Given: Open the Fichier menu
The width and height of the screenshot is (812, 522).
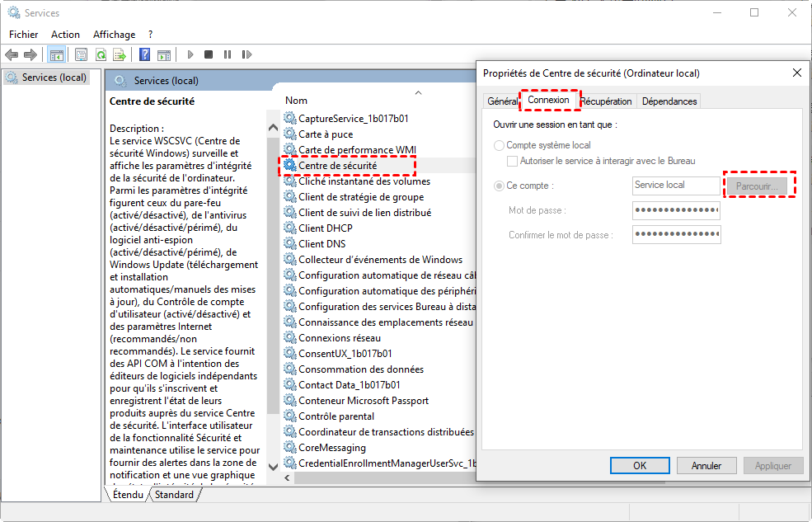Looking at the screenshot, I should coord(24,35).
